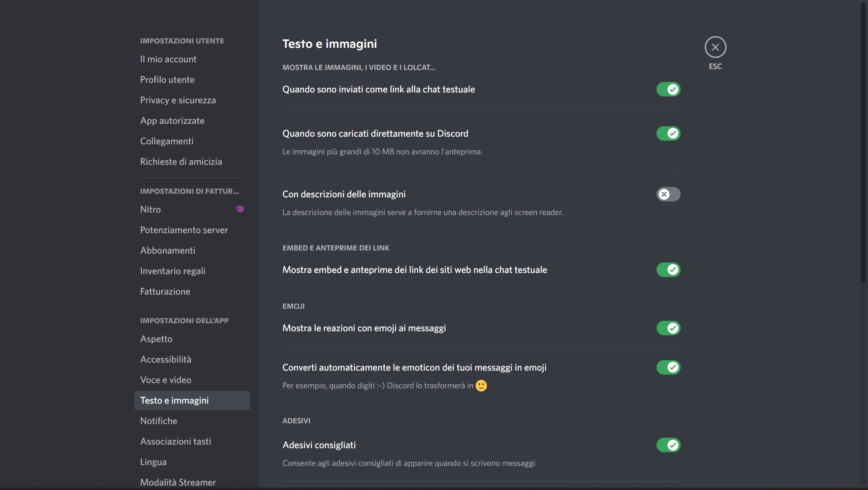Click the smiley emoji in the example text
868x490 pixels.
(481, 385)
